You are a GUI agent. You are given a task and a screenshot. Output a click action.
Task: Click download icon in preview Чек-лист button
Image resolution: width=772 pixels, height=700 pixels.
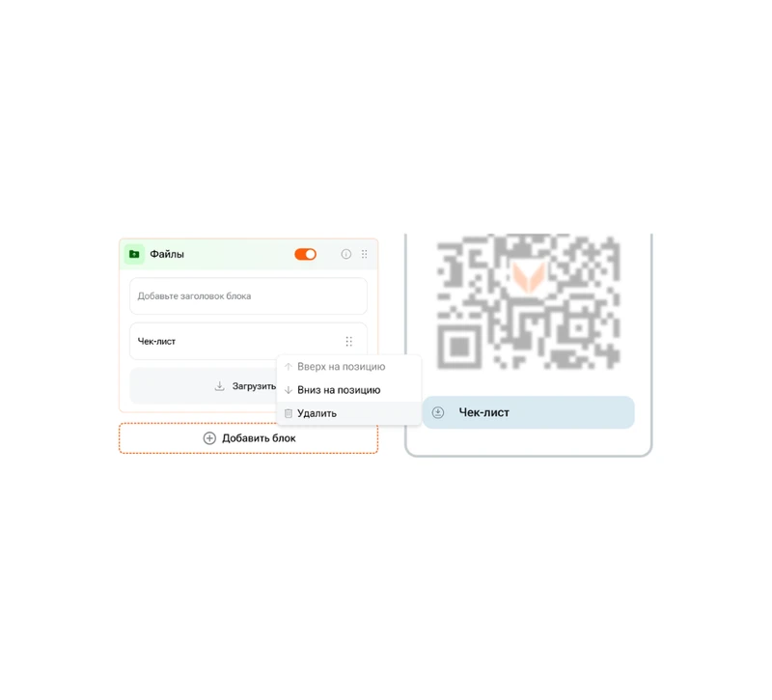[438, 412]
